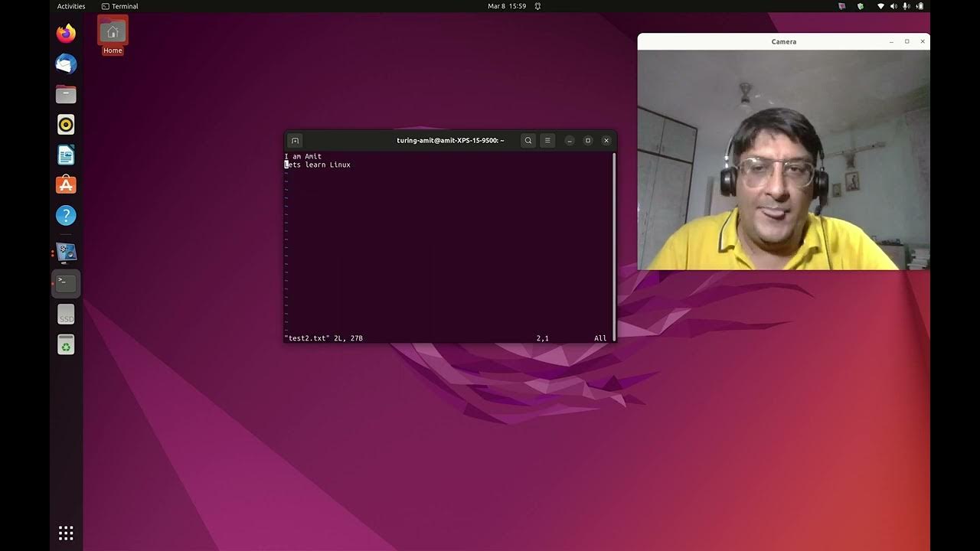This screenshot has height=551, width=980.
Task: Click the text 'I am Amit' in vim
Action: coord(303,156)
